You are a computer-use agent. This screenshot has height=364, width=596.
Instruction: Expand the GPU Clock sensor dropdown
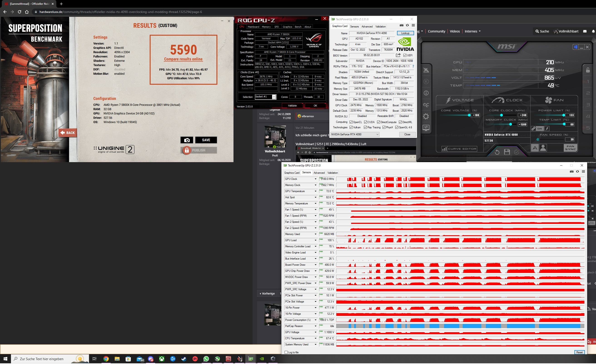tap(315, 179)
